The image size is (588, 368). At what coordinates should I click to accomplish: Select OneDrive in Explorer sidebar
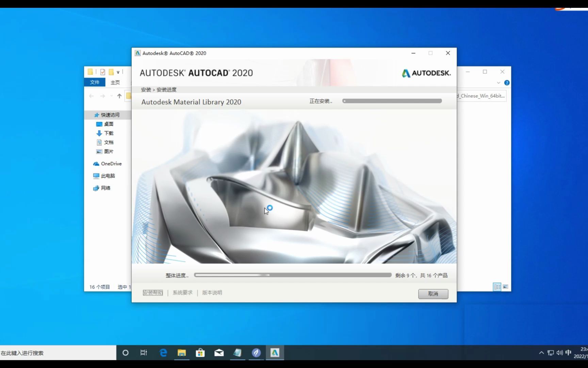[107, 164]
